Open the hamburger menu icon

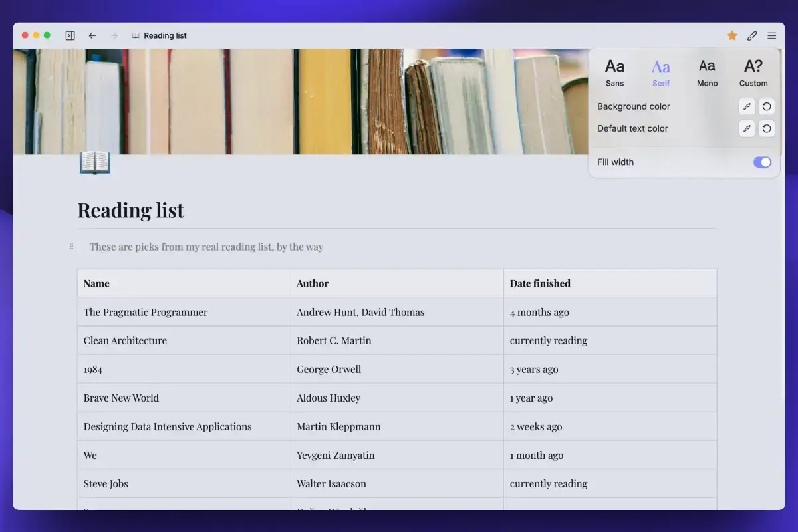point(771,35)
